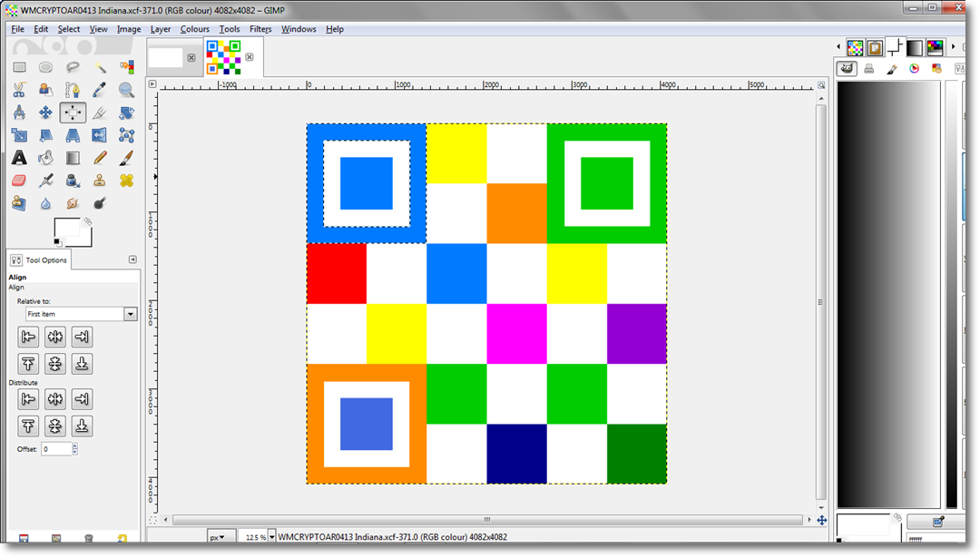Screen dimensions: 980x558
Task: Select the Cage Transform tool
Action: (x=126, y=135)
